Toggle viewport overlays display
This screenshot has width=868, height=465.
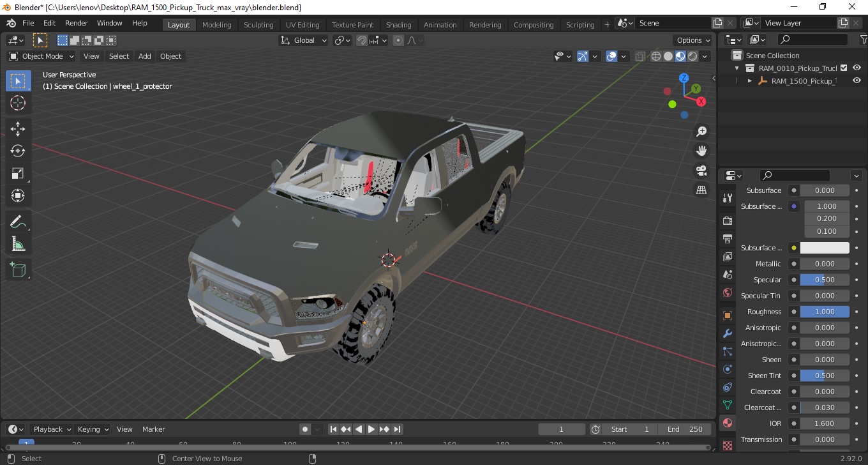(x=611, y=56)
